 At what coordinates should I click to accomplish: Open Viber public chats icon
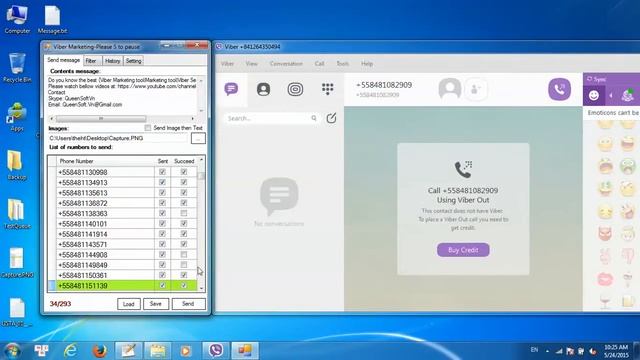pos(295,89)
